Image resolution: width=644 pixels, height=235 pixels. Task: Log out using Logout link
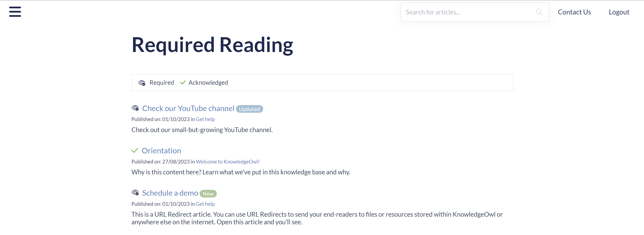[x=619, y=12]
